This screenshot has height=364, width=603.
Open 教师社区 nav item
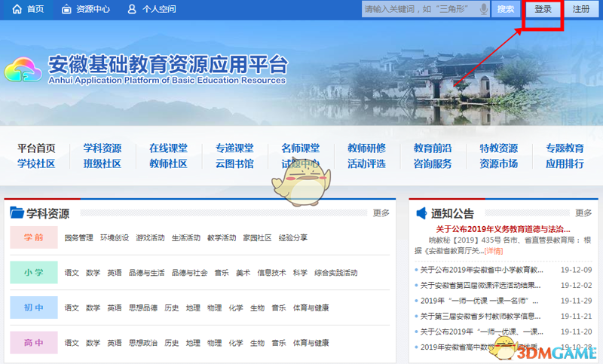tap(168, 164)
